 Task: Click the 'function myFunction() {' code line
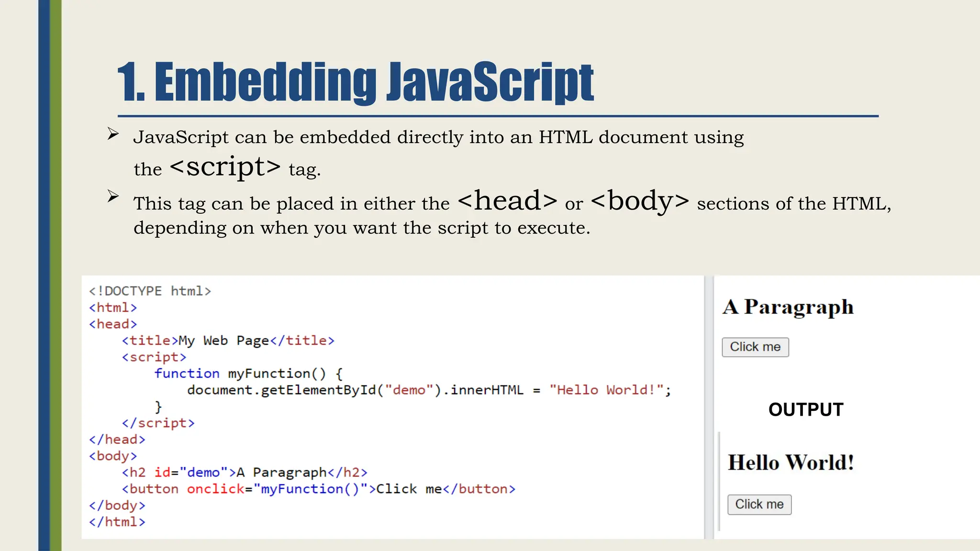(248, 374)
